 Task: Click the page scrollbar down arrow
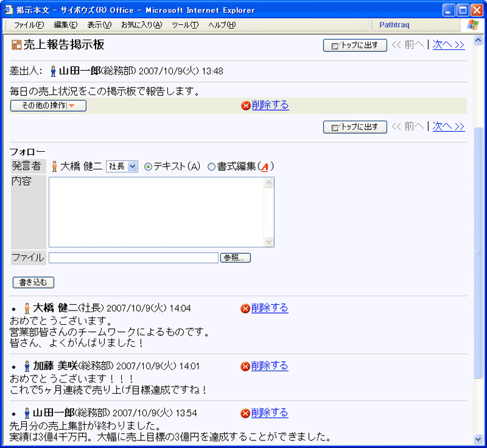(x=478, y=439)
